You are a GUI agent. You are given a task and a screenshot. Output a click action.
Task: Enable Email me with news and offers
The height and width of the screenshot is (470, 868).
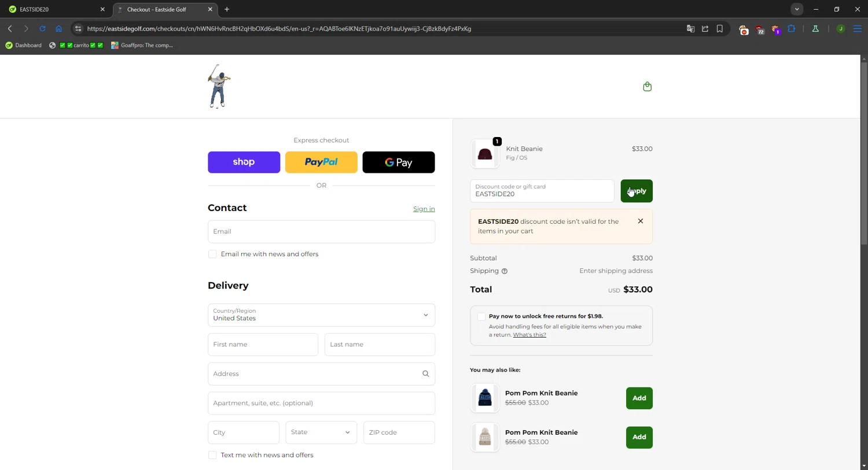pos(212,254)
